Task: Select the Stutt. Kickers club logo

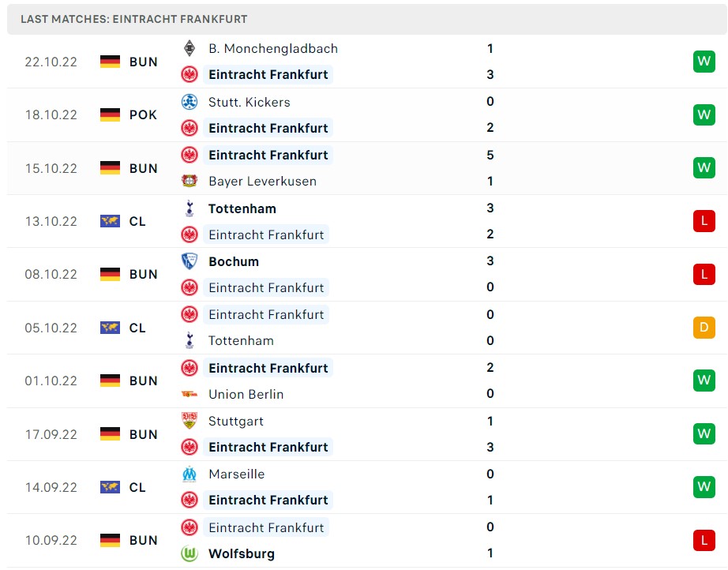Action: click(190, 102)
